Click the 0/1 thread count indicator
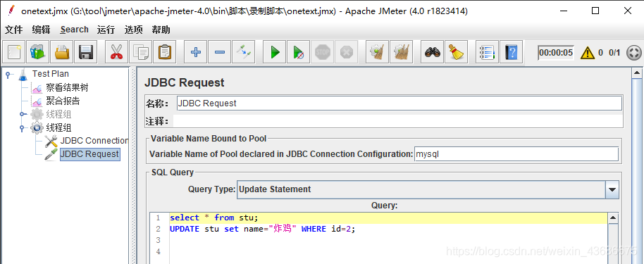This screenshot has width=644, height=264. [614, 53]
